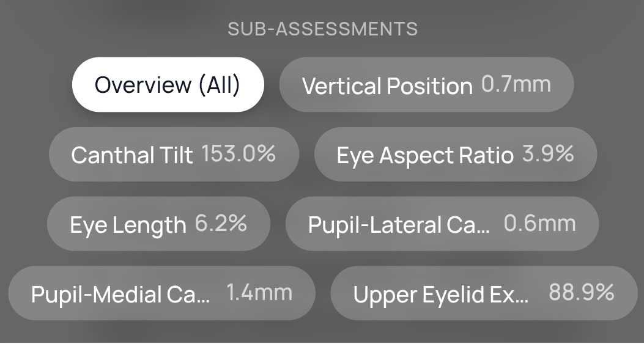Click the SUB-ASSESSMENTS section heading
The width and height of the screenshot is (644, 344).
pyautogui.click(x=322, y=29)
